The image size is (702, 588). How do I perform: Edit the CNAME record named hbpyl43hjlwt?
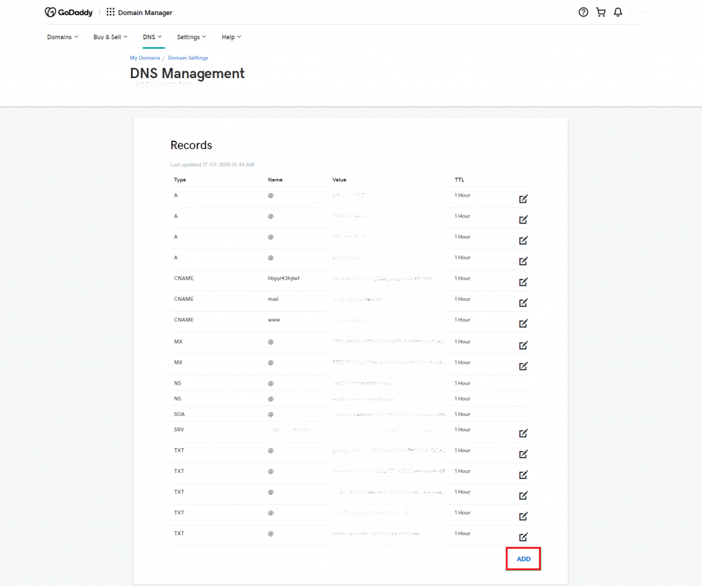pos(523,282)
